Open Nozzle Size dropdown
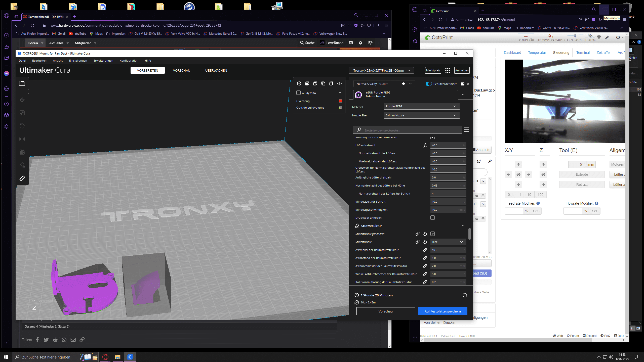644x362 pixels. click(422, 115)
